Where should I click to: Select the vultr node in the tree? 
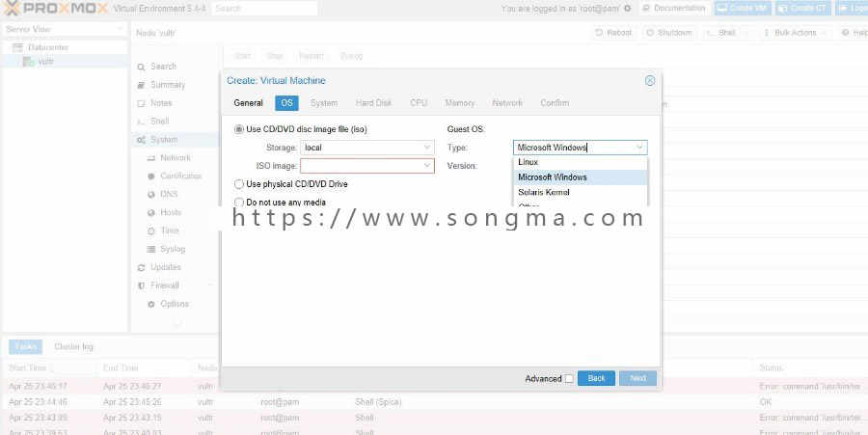pos(45,62)
